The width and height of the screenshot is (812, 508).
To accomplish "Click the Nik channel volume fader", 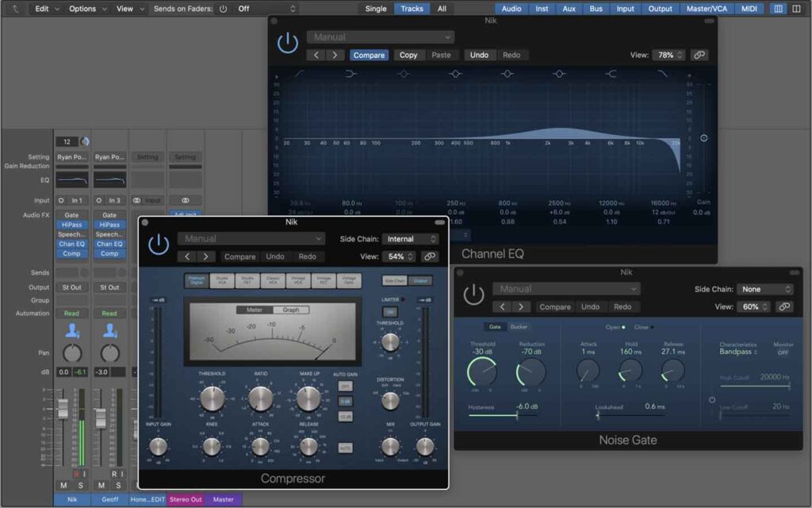I will [63, 409].
